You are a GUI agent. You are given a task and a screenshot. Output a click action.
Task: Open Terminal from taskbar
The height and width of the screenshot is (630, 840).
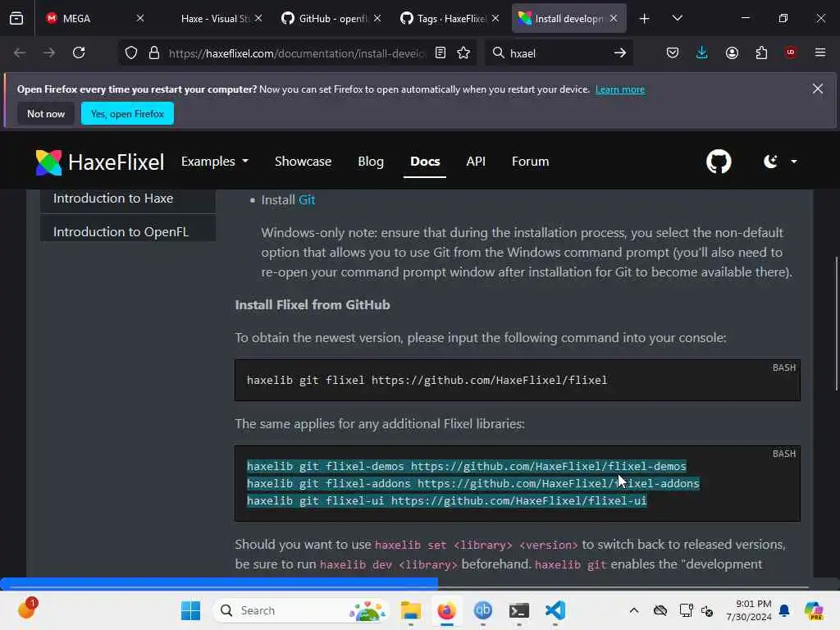tap(519, 610)
